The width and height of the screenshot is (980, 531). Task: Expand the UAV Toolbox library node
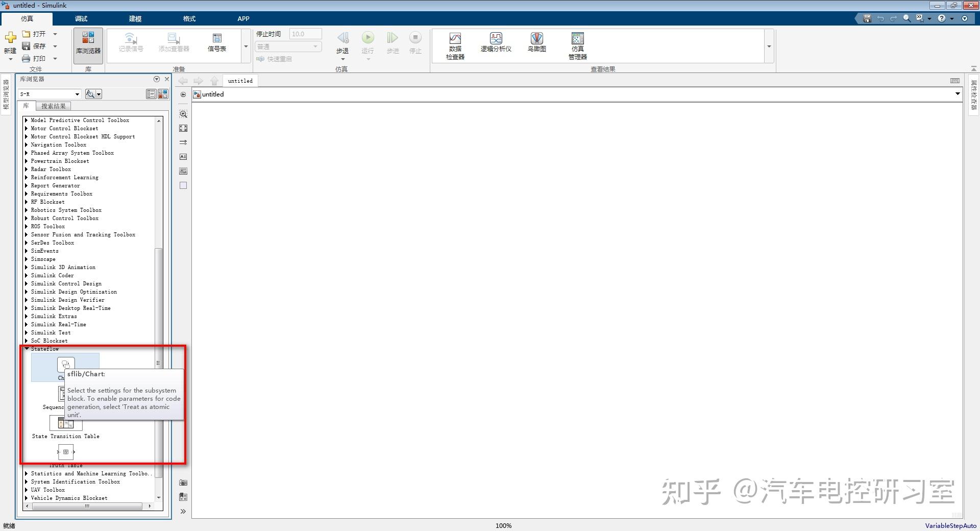(x=27, y=490)
